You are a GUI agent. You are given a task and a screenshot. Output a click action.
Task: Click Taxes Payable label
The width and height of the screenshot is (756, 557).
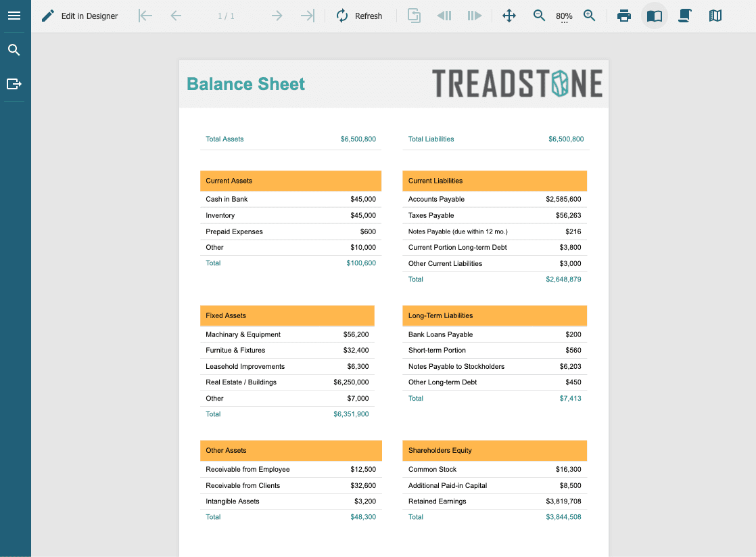pos(431,215)
